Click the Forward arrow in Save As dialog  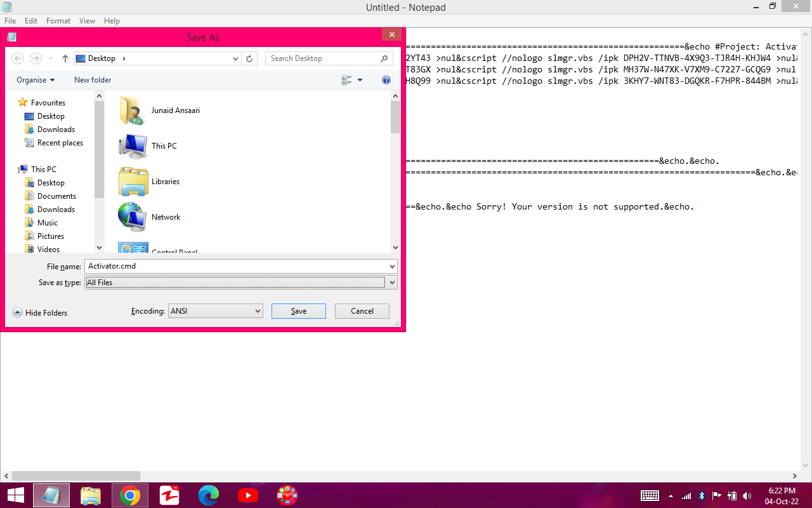(36, 58)
